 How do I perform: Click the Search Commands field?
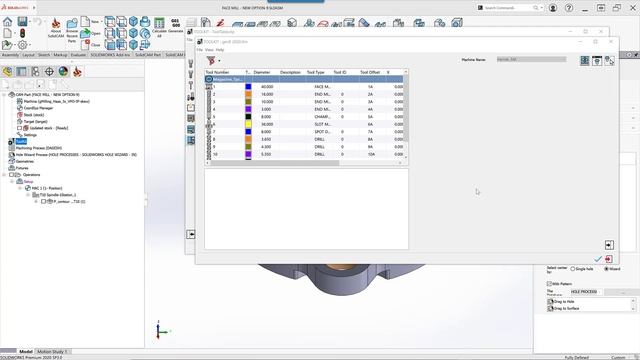click(x=509, y=8)
